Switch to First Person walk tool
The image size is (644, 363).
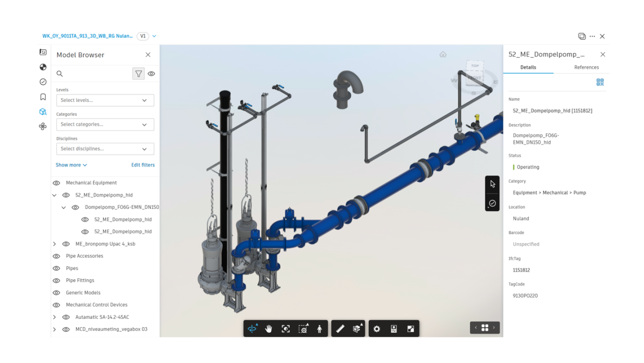click(319, 329)
